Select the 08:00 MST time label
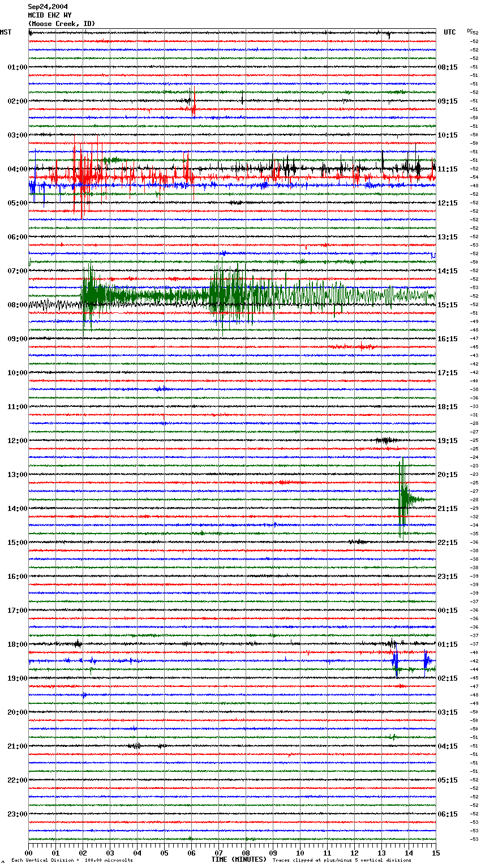 [x=18, y=305]
